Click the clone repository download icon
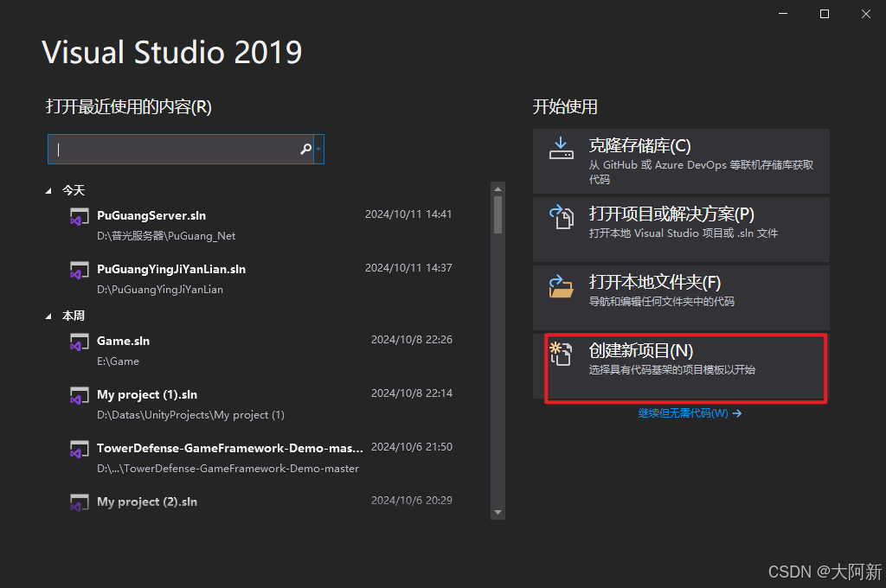The image size is (886, 588). click(561, 148)
